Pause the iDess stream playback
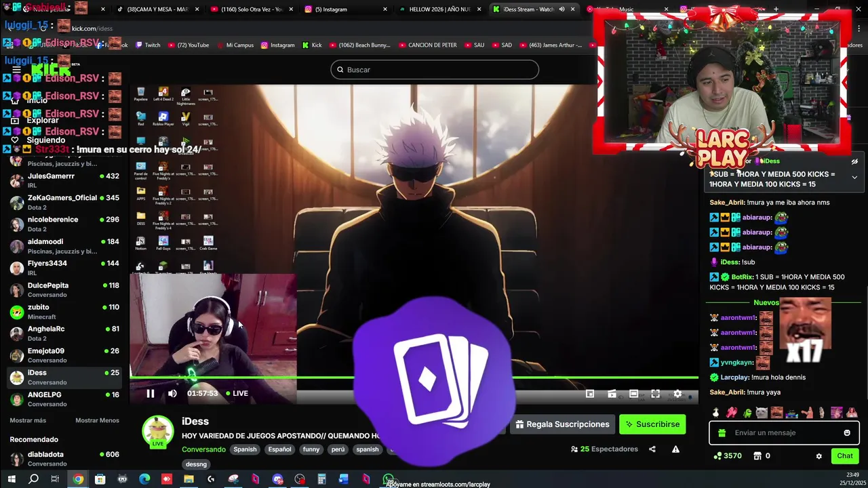 pyautogui.click(x=151, y=393)
